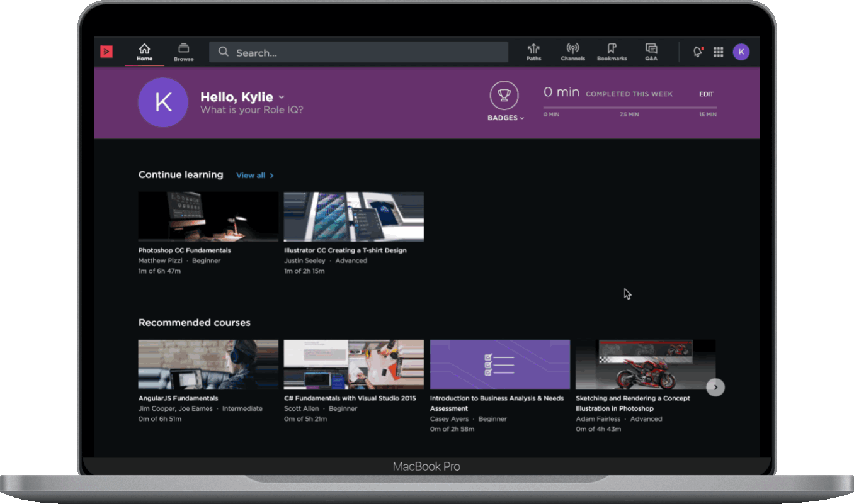Click the What is your Role IQ? link
Viewport: 854px width, 504px height.
(252, 110)
